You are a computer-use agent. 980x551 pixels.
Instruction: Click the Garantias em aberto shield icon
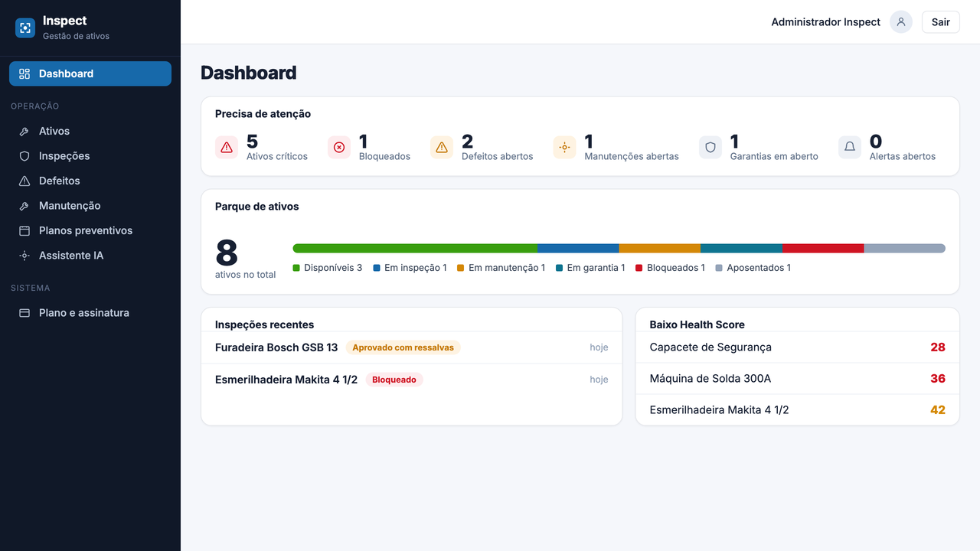pos(710,148)
